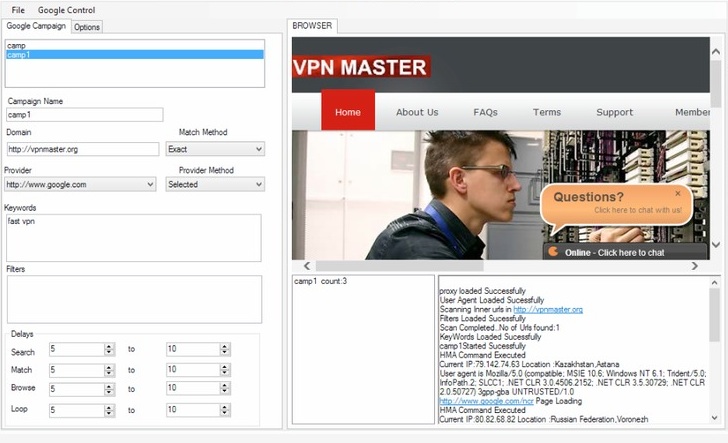
Task: Open the About Us page link
Action: (x=417, y=112)
